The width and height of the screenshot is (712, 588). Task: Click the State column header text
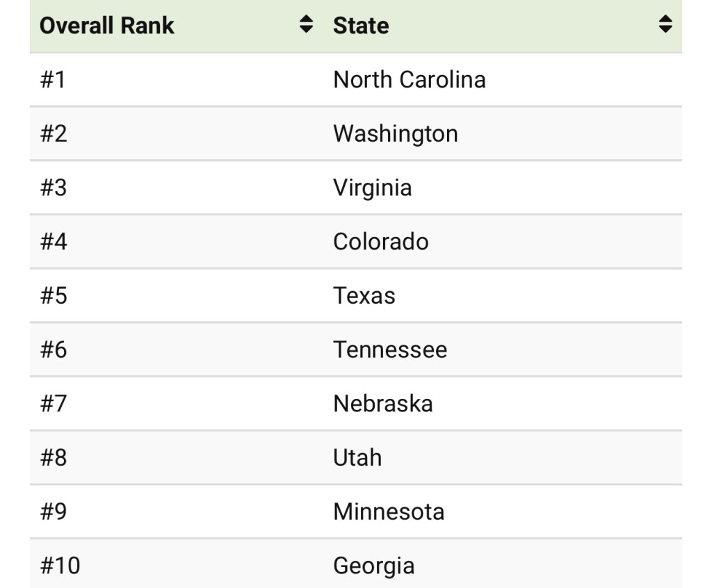(361, 26)
